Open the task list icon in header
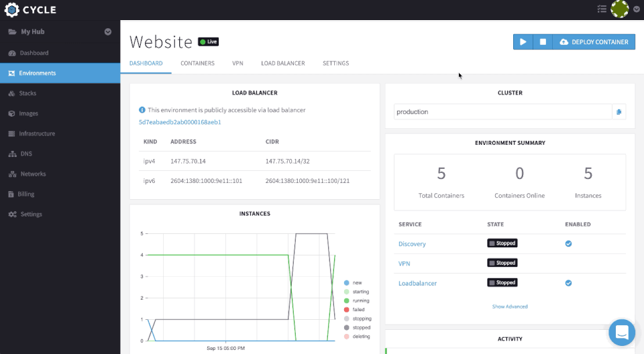 tap(602, 9)
